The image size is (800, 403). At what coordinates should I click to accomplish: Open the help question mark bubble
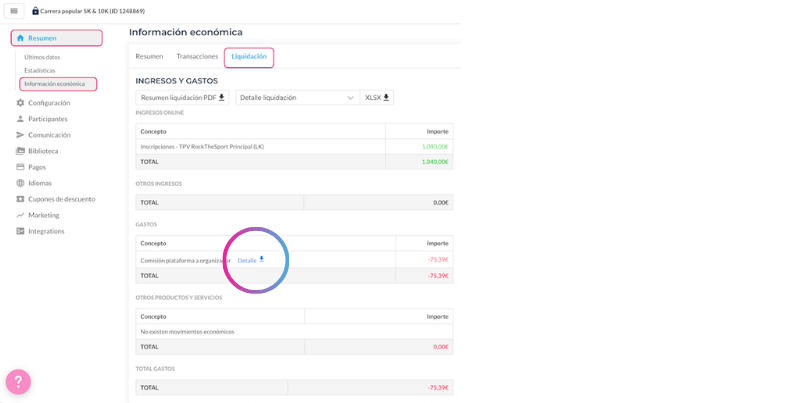coord(18,382)
